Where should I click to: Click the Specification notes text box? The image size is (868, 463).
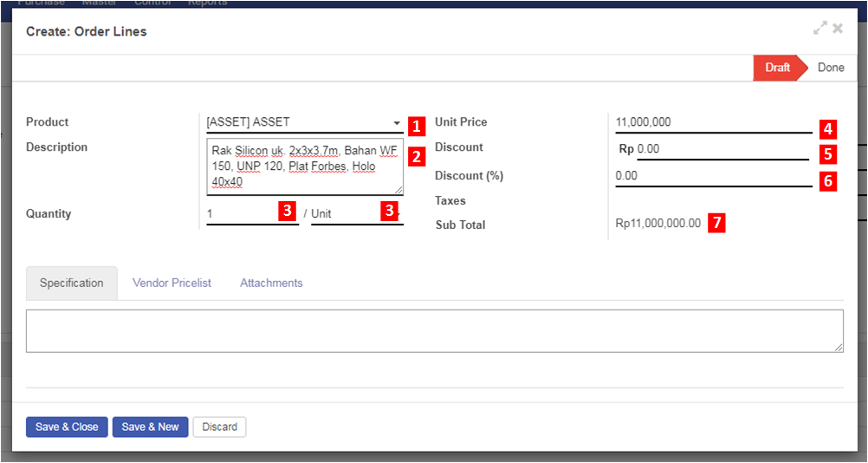coord(434,330)
